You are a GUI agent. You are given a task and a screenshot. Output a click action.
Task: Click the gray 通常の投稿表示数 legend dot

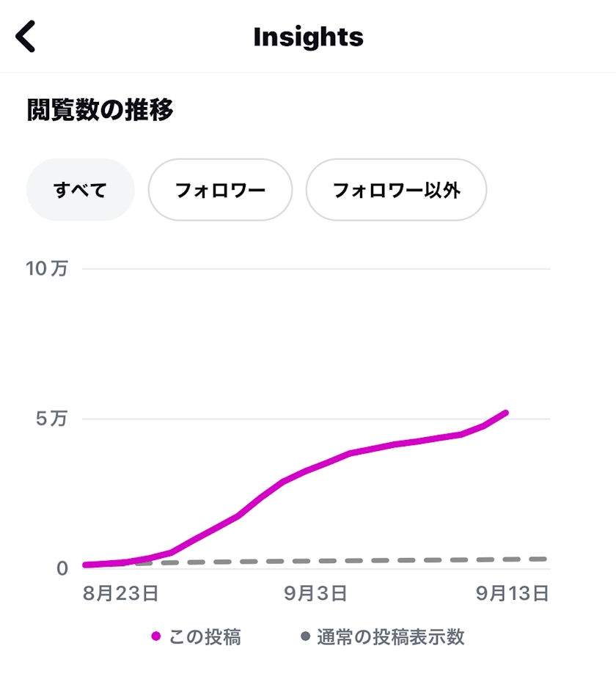click(306, 636)
